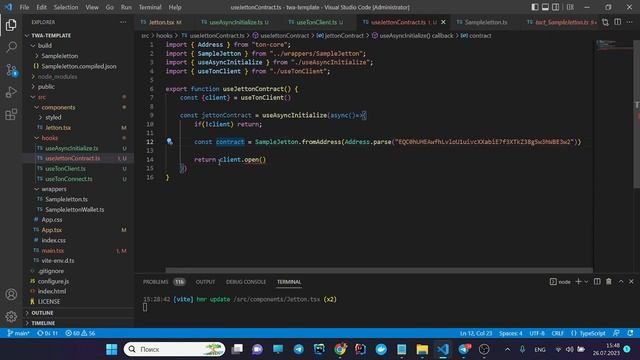Screen dimensions: 640x360
Task: Open the Terminal menu
Action: click(150, 7)
